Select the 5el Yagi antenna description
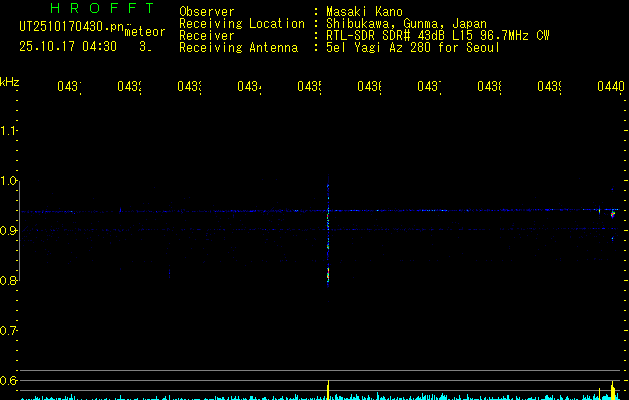 [x=412, y=48]
